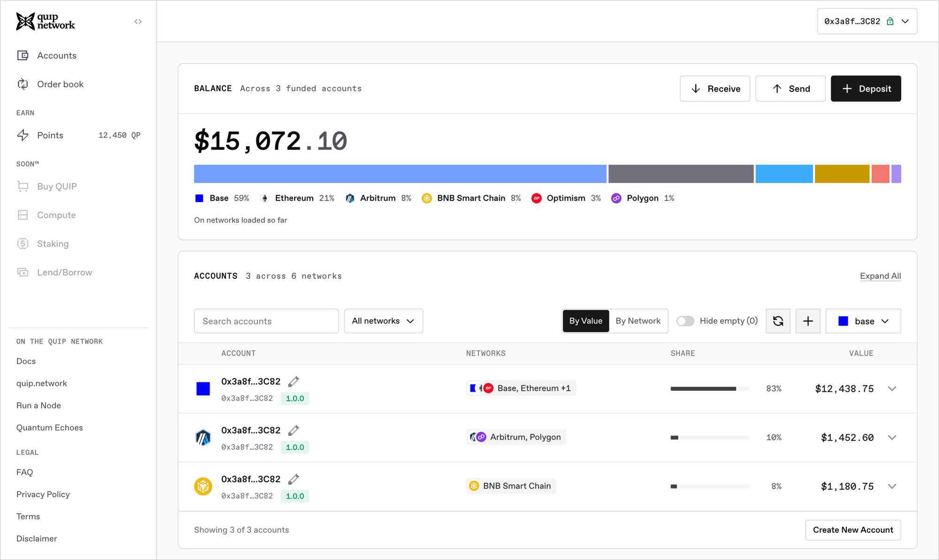This screenshot has width=939, height=560.
Task: Click the lock icon beside wallet address
Action: [x=890, y=21]
